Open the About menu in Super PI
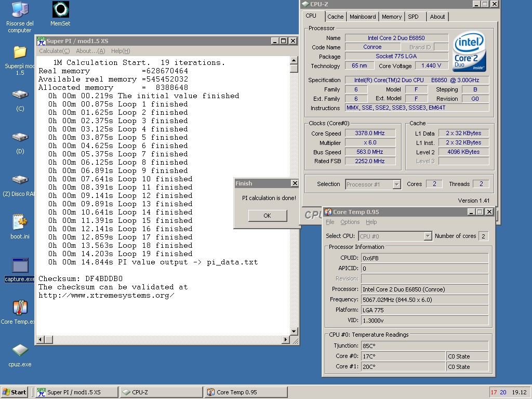Screen dimensions: 532x399 tap(90, 51)
